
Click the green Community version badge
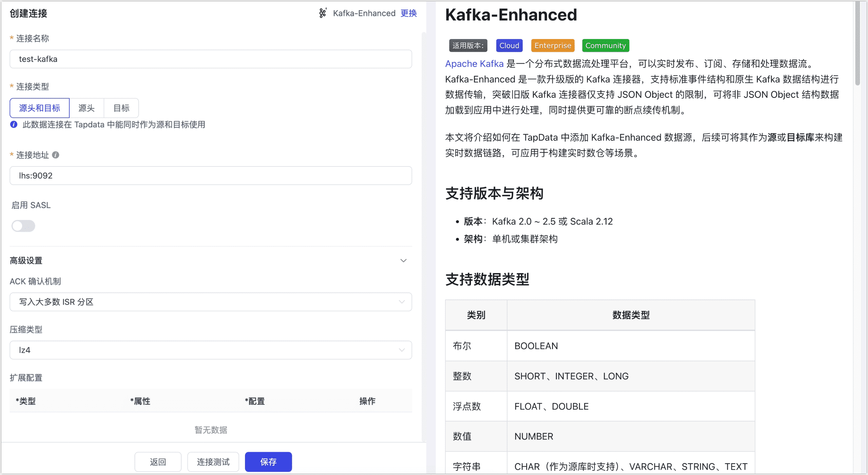coord(605,45)
